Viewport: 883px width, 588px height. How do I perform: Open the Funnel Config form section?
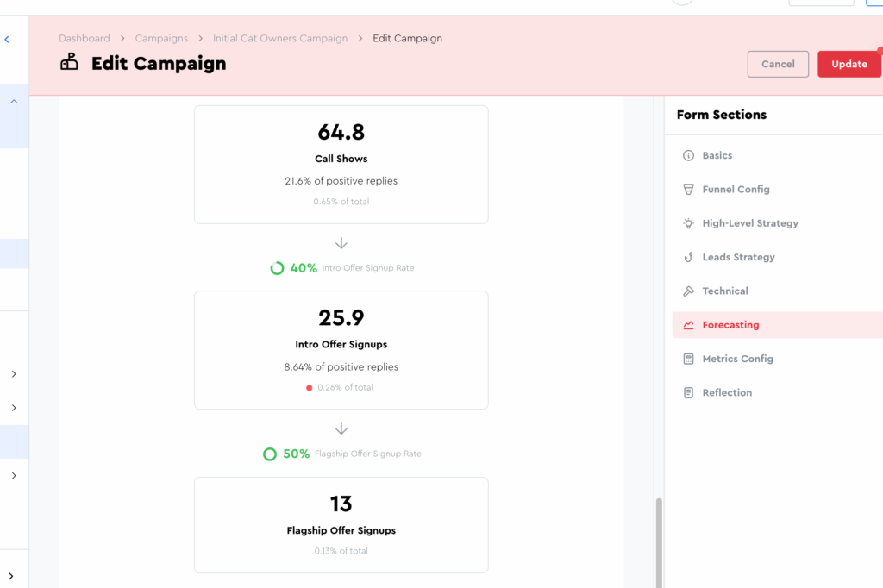click(x=736, y=190)
